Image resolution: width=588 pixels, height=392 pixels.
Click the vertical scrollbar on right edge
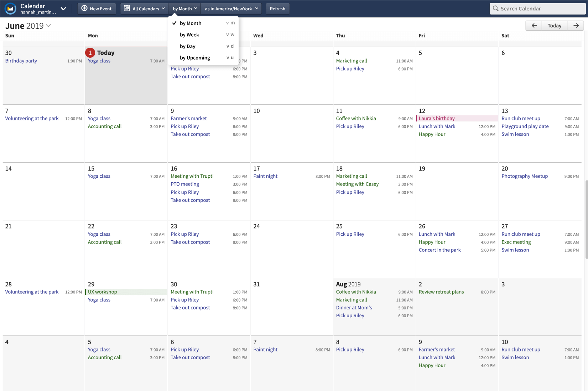tap(586, 219)
